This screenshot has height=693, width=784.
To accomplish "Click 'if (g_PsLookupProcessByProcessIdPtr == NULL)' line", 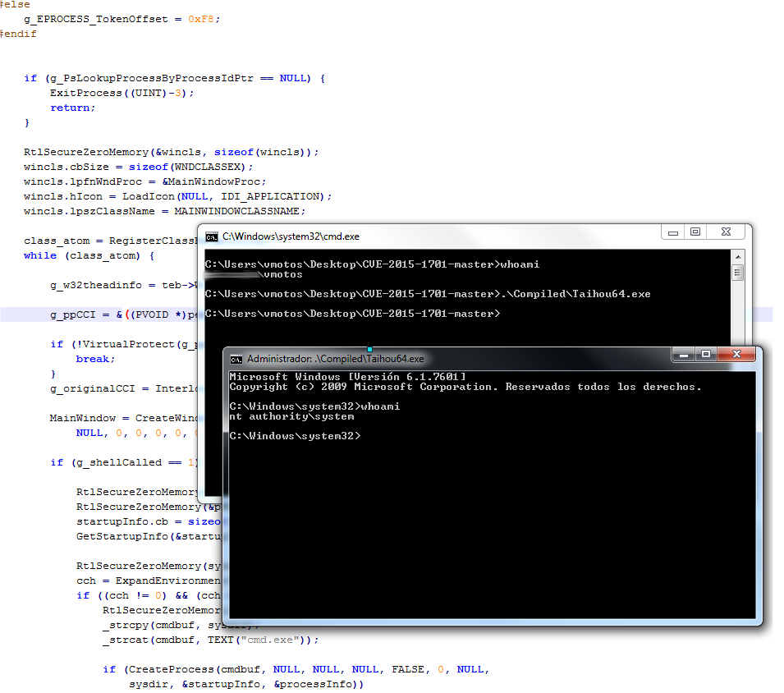I will (175, 79).
